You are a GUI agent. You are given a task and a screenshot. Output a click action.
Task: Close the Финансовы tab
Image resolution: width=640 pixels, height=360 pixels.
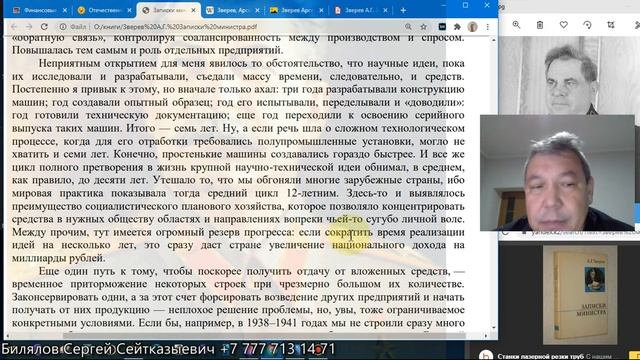(x=65, y=11)
